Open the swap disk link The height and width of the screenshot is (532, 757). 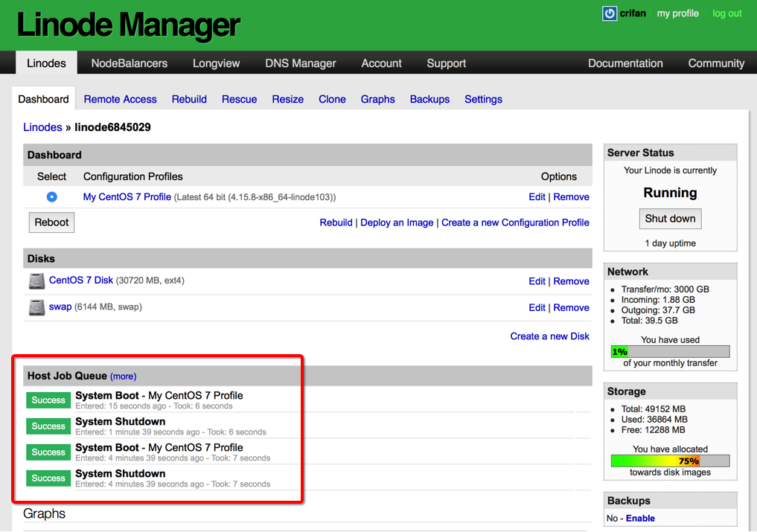click(x=60, y=307)
